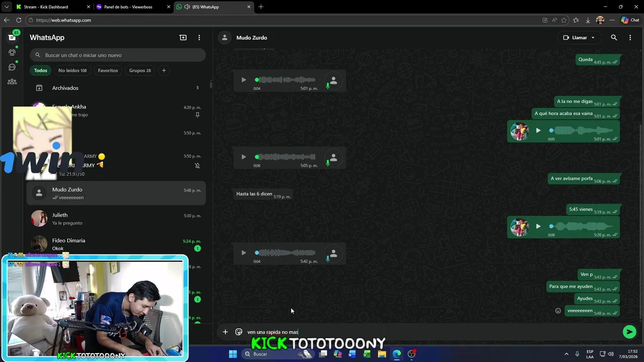Play the 5:01 p. m. received voice note
Screen dimensions: 644x362
(244, 80)
